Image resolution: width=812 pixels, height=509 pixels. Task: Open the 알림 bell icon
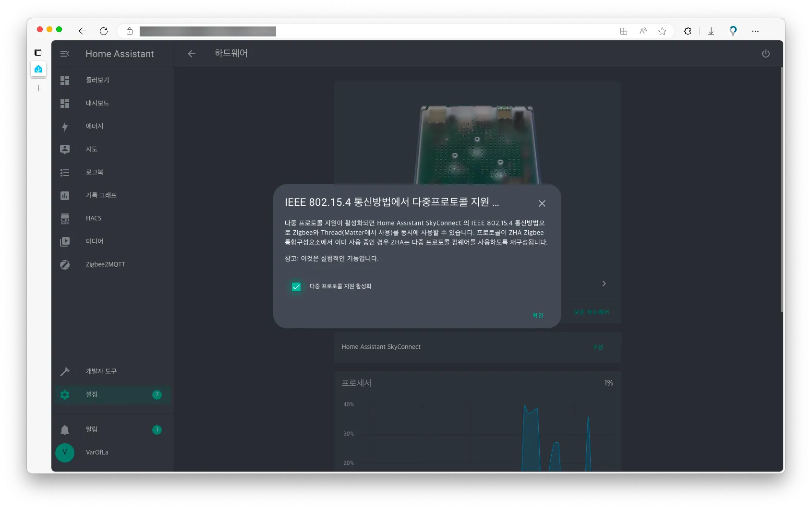coord(65,429)
